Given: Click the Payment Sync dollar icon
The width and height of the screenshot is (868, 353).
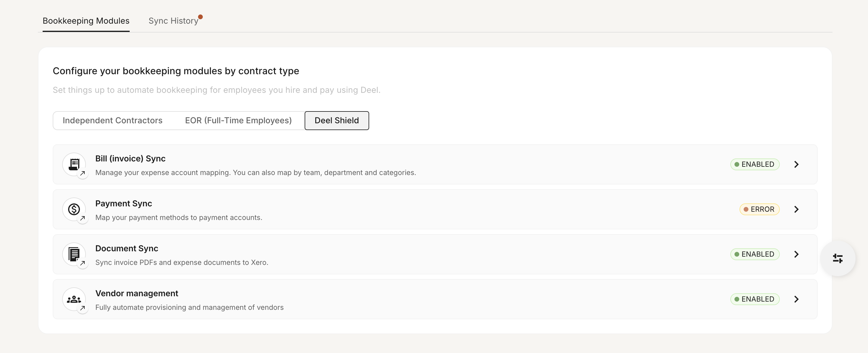Looking at the screenshot, I should (x=74, y=209).
